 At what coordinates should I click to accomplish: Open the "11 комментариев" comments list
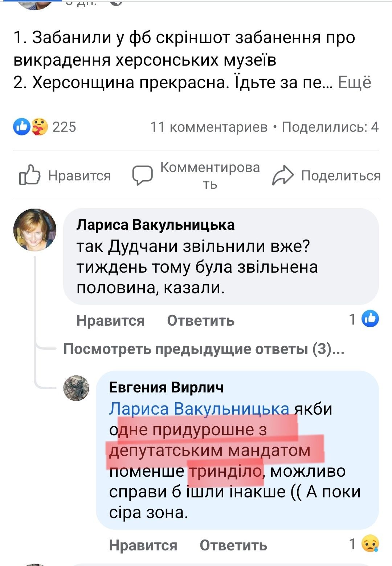(209, 127)
